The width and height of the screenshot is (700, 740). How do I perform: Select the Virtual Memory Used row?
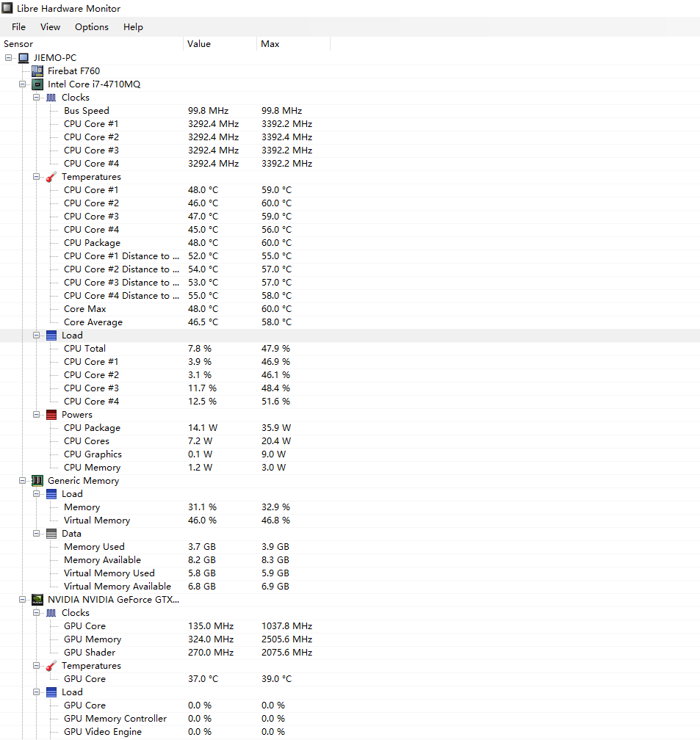coord(350,573)
